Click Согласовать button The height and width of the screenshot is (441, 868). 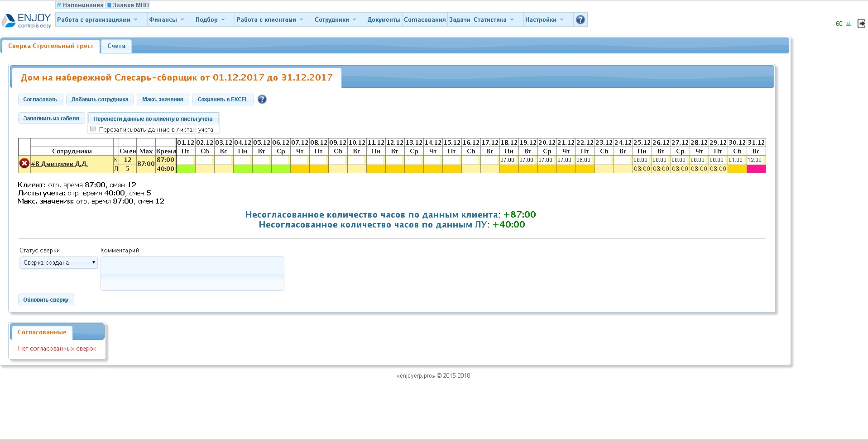click(x=40, y=100)
